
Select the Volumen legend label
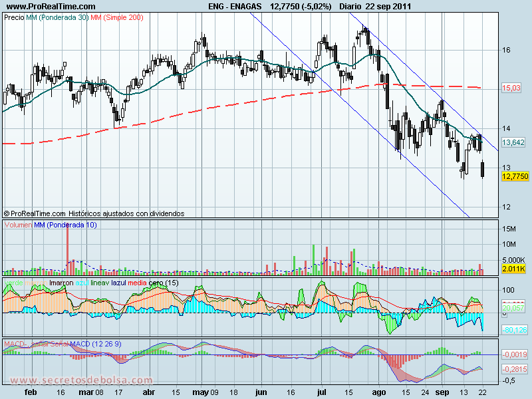point(19,225)
